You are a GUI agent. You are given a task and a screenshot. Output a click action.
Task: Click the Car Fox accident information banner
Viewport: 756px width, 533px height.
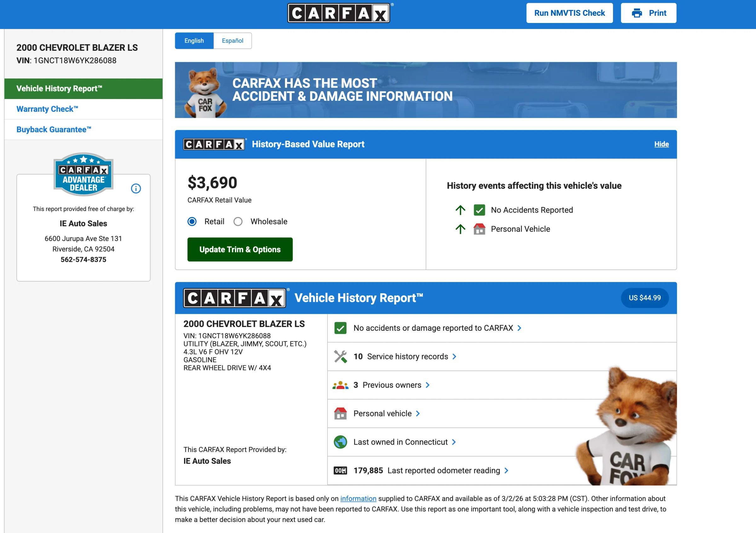click(426, 90)
